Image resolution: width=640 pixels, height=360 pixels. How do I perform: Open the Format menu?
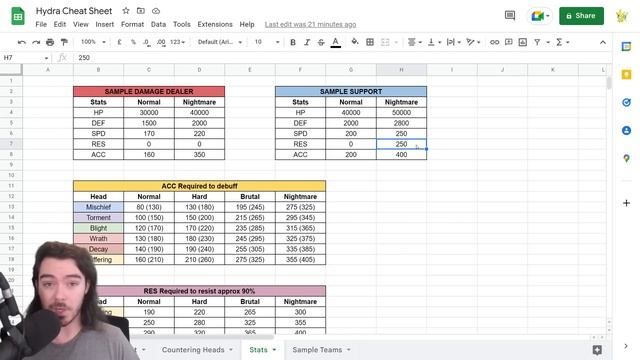132,24
